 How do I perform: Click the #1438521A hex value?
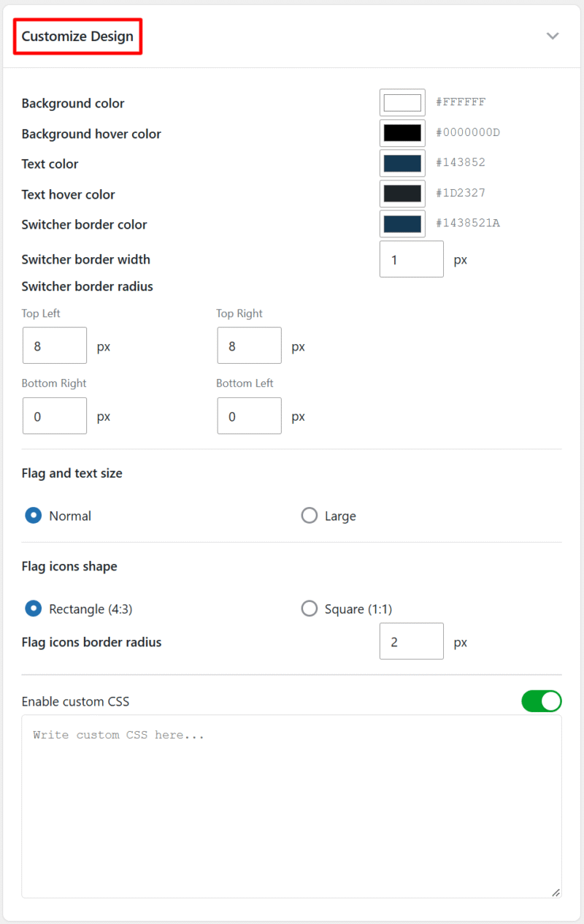(x=468, y=224)
